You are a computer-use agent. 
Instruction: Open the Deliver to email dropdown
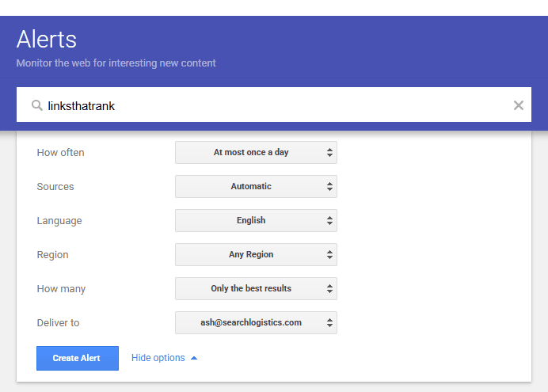256,322
